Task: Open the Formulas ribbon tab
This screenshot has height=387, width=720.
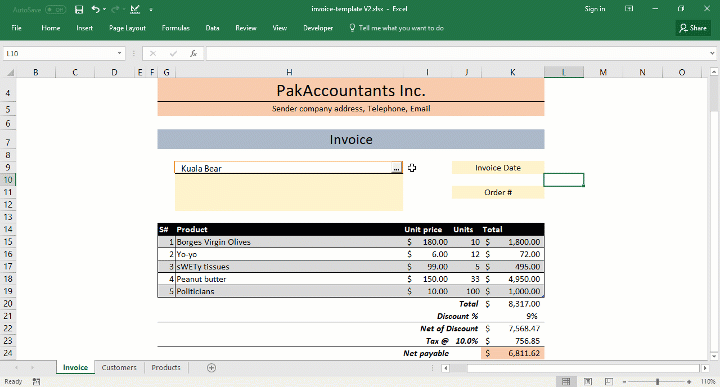Action: tap(175, 28)
